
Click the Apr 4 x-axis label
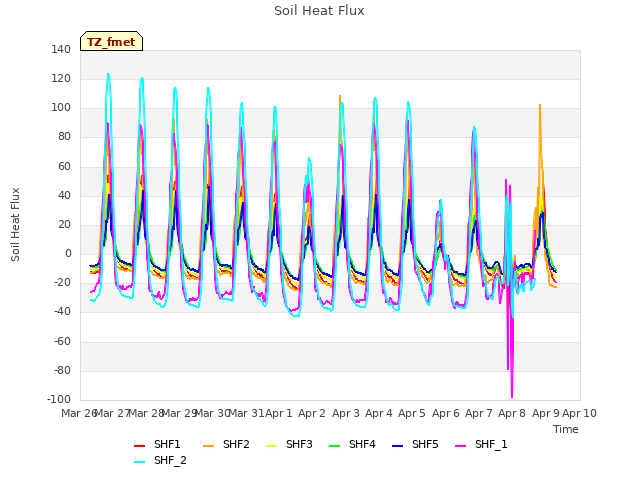tap(379, 413)
